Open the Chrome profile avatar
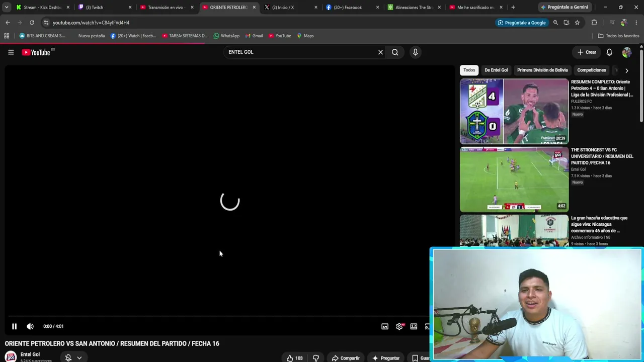This screenshot has width=644, height=362. click(x=624, y=23)
